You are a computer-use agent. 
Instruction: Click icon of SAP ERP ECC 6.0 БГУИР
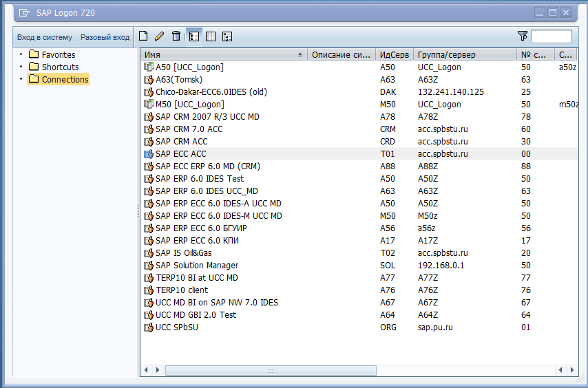click(149, 228)
